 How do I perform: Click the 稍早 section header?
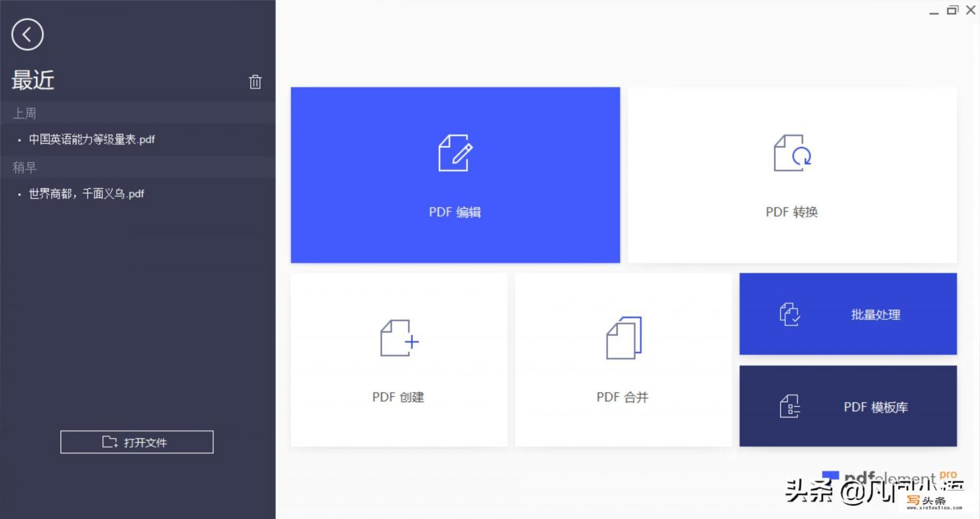138,167
